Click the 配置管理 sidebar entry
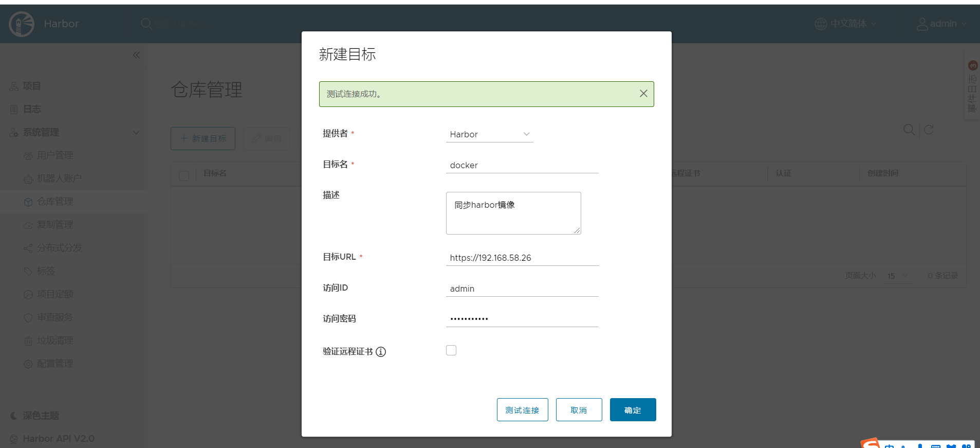980x448 pixels. (x=55, y=364)
